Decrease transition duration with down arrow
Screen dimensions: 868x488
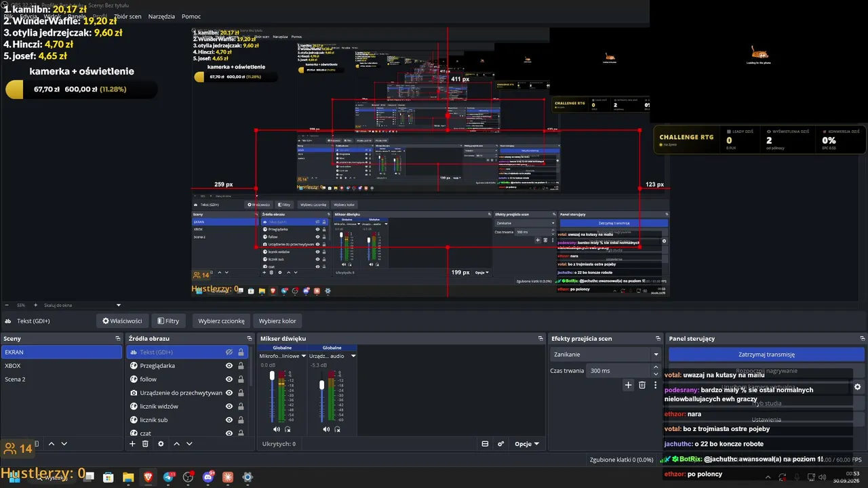655,374
